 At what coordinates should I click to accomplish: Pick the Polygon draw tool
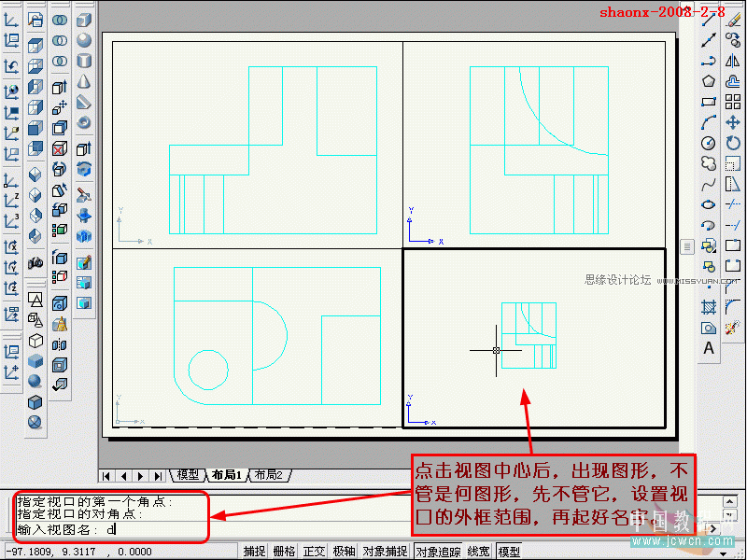[709, 81]
